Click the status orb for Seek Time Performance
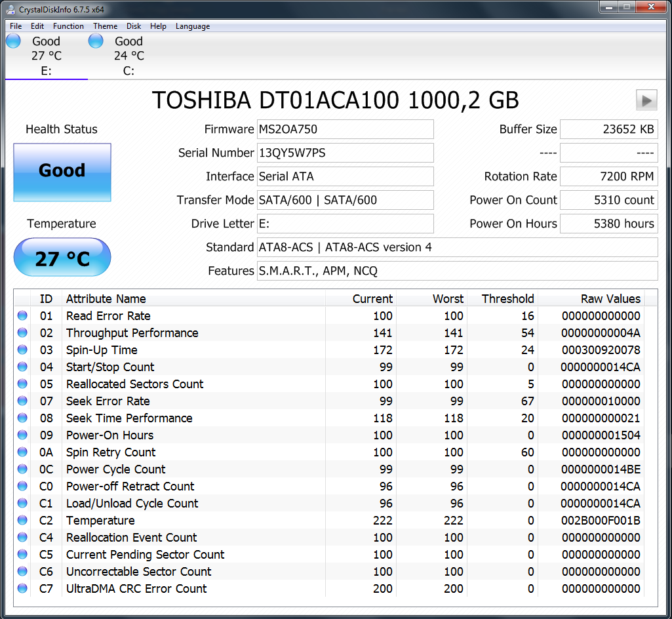Image resolution: width=672 pixels, height=619 pixels. (22, 418)
